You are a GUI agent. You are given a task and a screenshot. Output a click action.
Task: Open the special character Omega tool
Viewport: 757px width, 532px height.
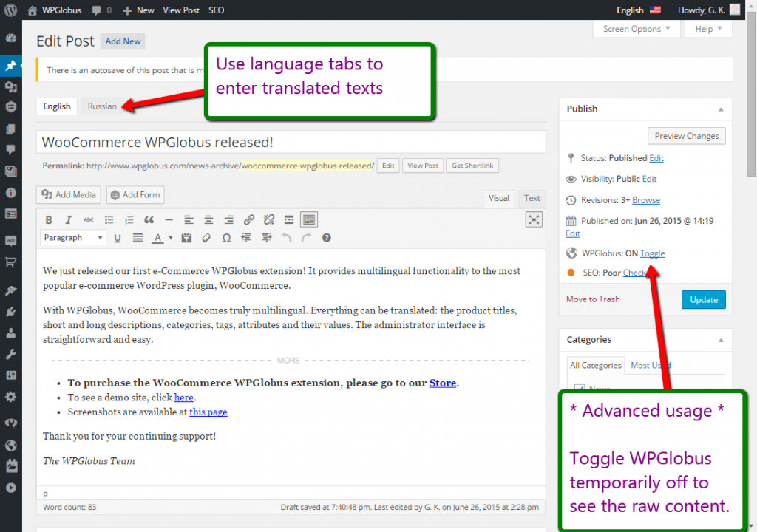[x=226, y=238]
